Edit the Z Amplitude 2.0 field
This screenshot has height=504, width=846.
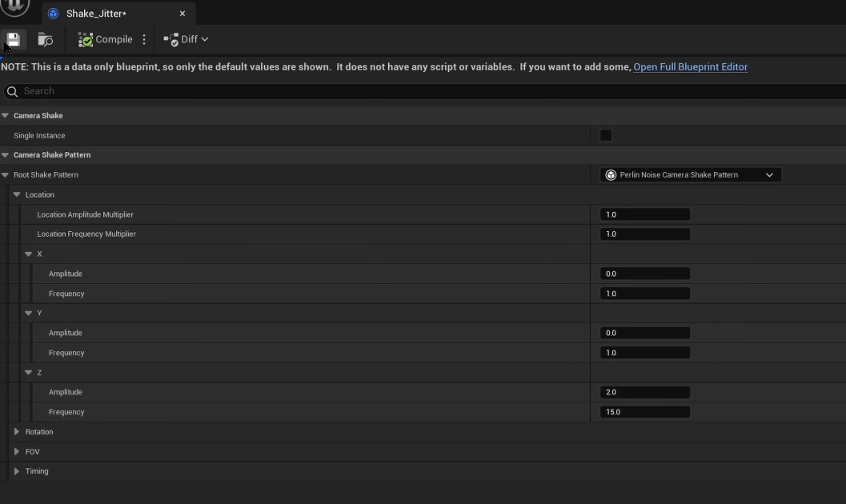click(645, 392)
